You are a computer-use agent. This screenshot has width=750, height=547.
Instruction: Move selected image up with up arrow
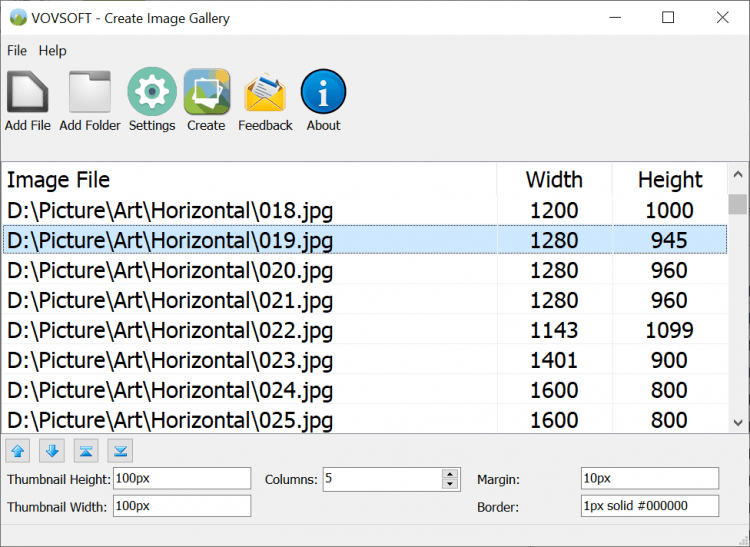point(18,451)
